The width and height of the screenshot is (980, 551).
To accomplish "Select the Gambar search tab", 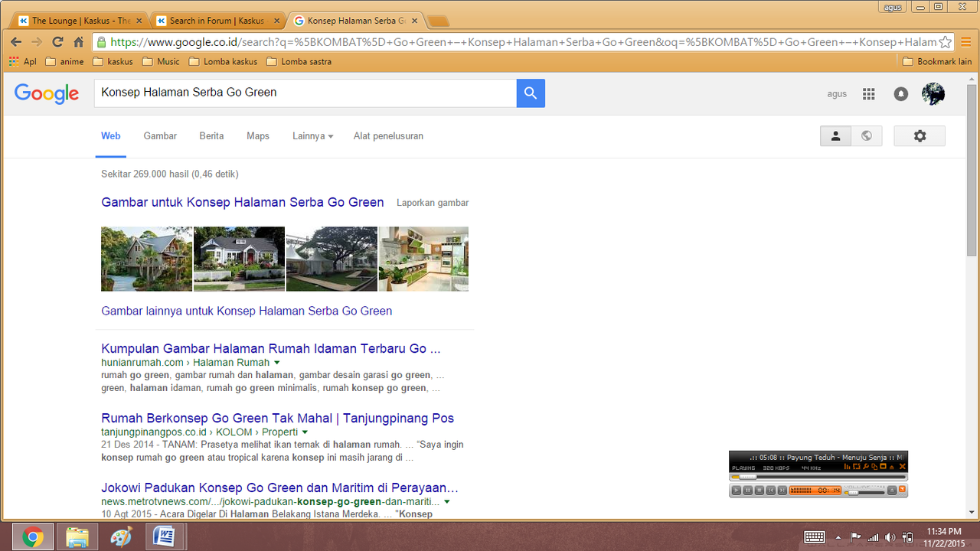I will tap(160, 136).
